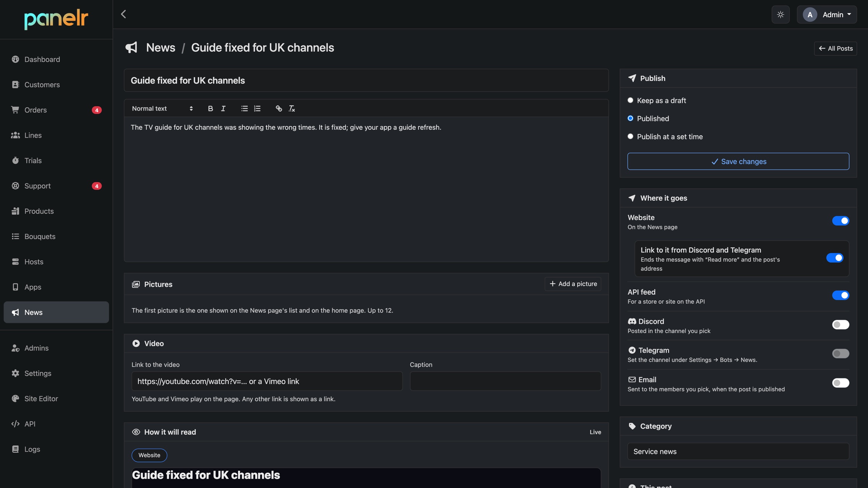Navigate to Site Editor
Viewport: 868px width, 488px height.
56,398
